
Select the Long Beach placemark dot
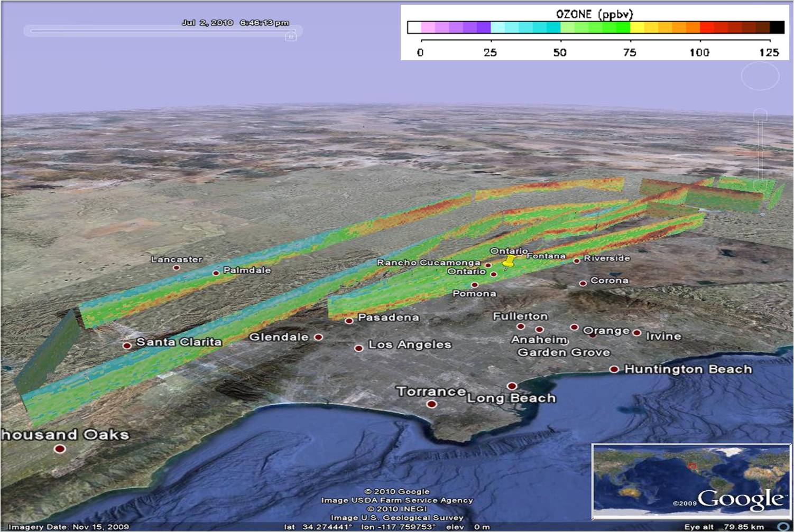(512, 386)
